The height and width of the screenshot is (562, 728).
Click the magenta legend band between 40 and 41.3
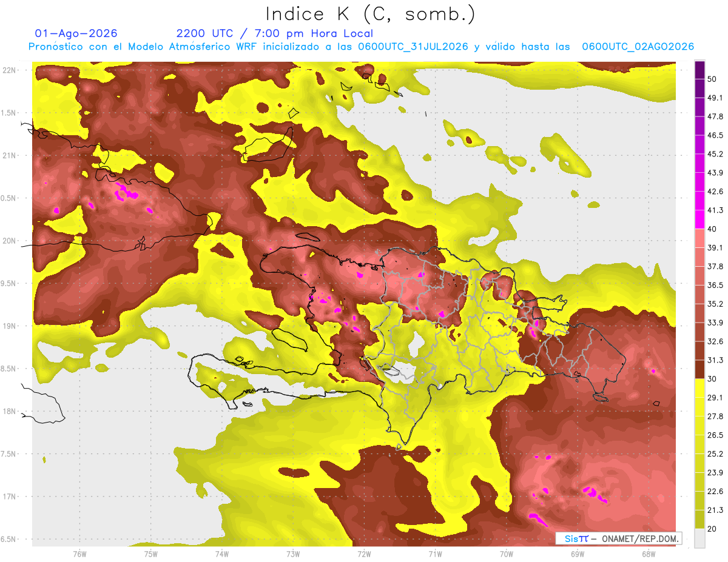tap(699, 219)
